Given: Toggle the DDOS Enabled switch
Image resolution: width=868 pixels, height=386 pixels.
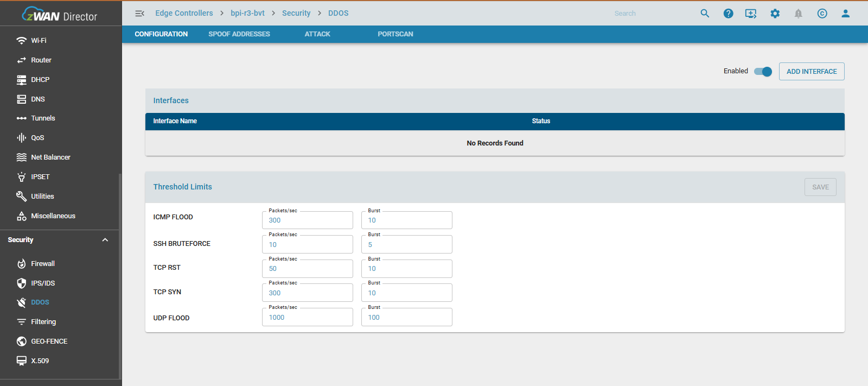Looking at the screenshot, I should coord(763,72).
